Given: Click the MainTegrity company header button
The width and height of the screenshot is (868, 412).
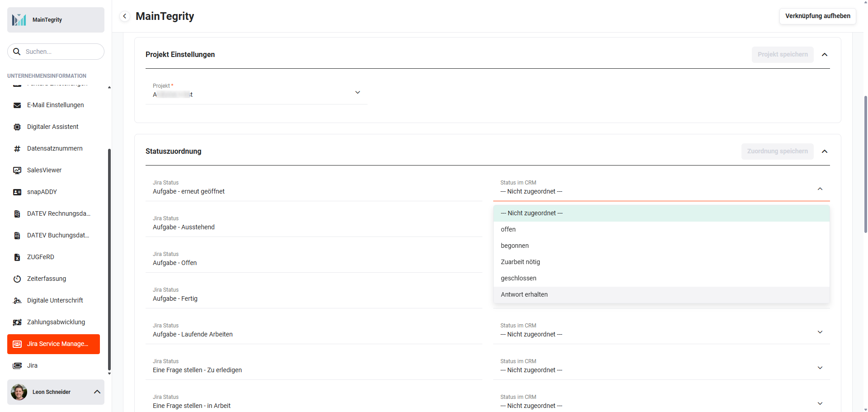Looking at the screenshot, I should [56, 20].
